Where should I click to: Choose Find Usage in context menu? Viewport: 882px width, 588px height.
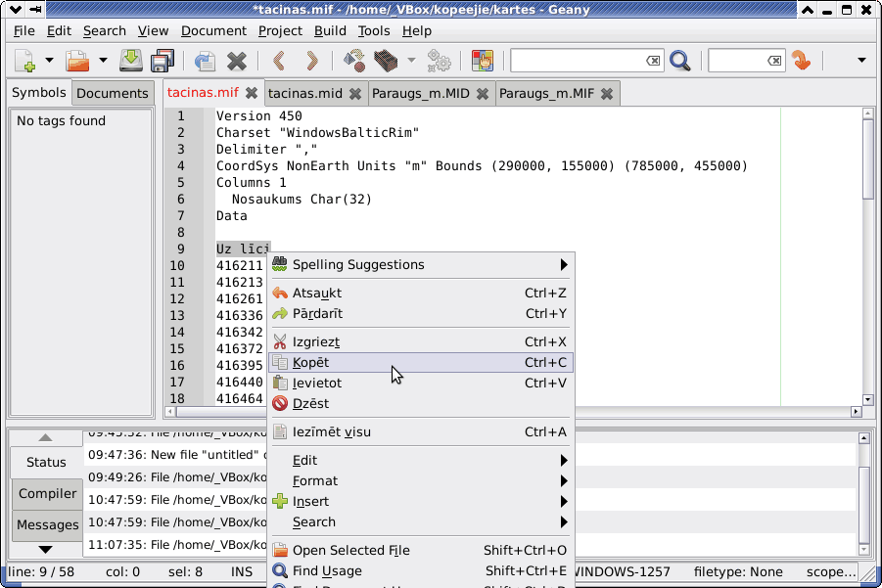tap(421, 571)
